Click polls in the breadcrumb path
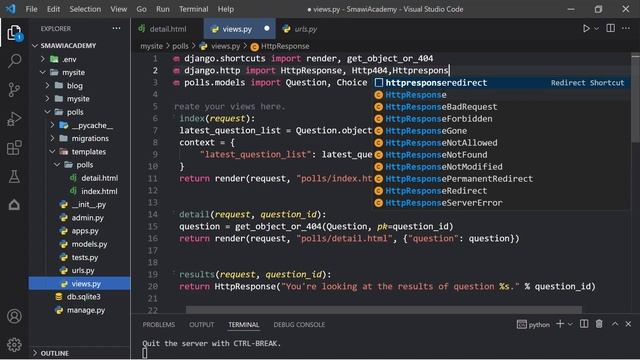Screen dimensions: 640x360 pos(180,46)
